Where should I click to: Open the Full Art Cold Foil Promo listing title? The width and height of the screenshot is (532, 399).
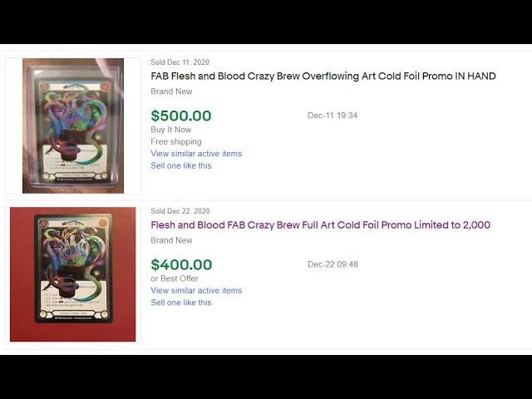(320, 225)
